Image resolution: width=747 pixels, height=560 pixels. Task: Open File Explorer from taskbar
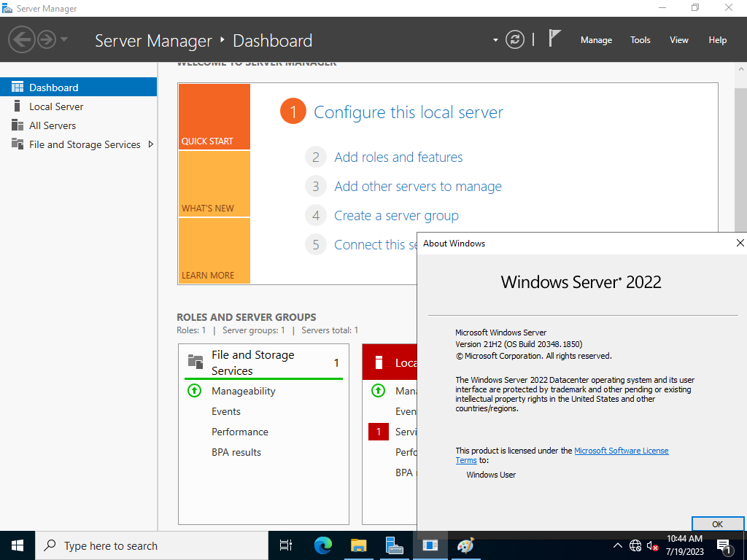359,545
